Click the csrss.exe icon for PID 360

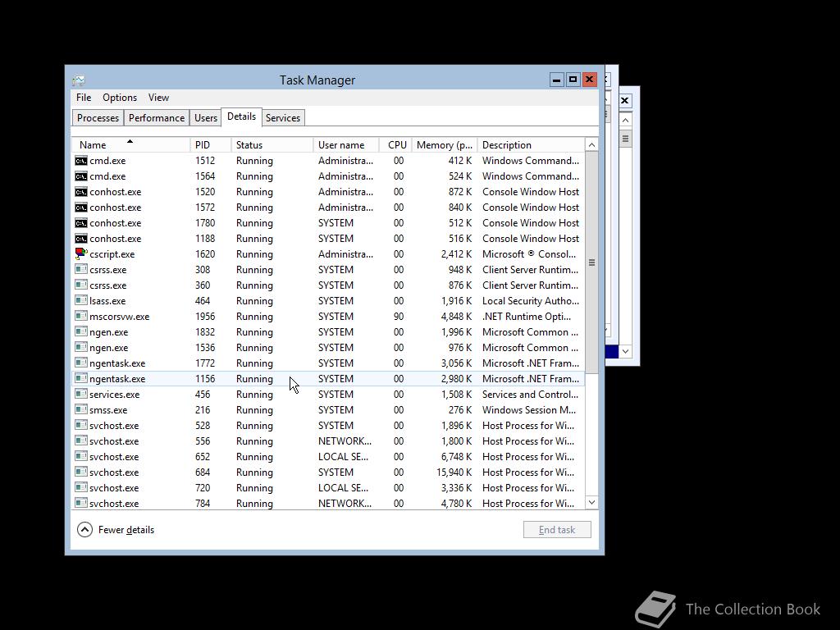(x=81, y=285)
